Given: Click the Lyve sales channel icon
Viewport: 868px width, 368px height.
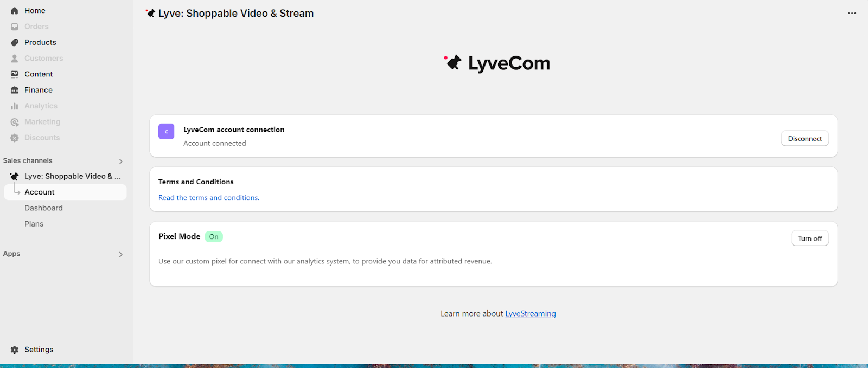Looking at the screenshot, I should coord(15,176).
